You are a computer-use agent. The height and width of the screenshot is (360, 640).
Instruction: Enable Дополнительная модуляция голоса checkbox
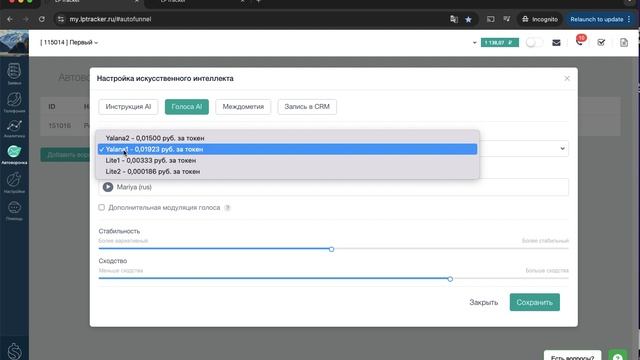pos(101,207)
